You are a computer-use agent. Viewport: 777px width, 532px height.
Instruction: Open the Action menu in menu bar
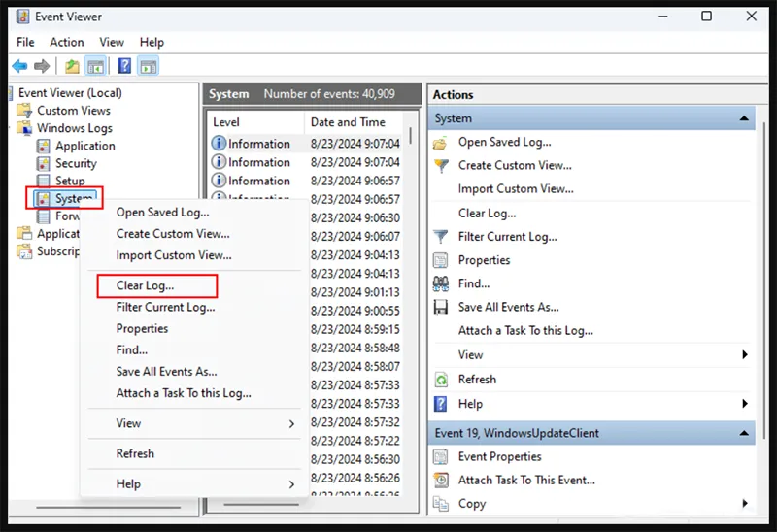coord(67,42)
